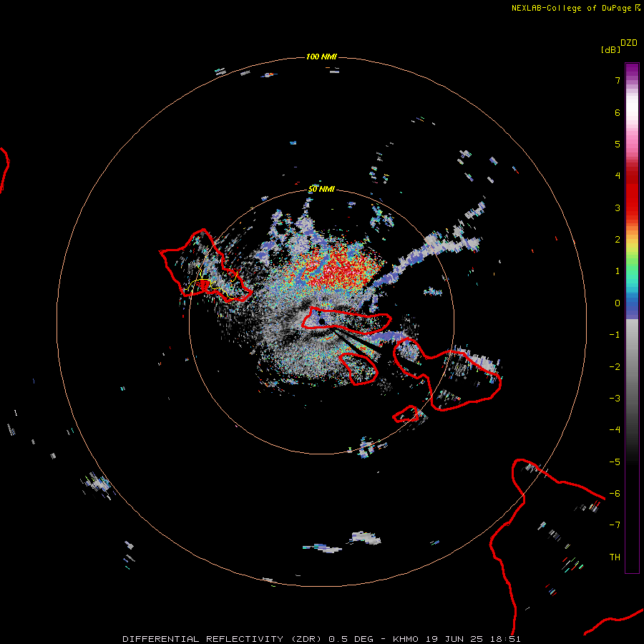Click the -7 value on the color scale
This screenshot has height=644, width=644.
[x=615, y=525]
